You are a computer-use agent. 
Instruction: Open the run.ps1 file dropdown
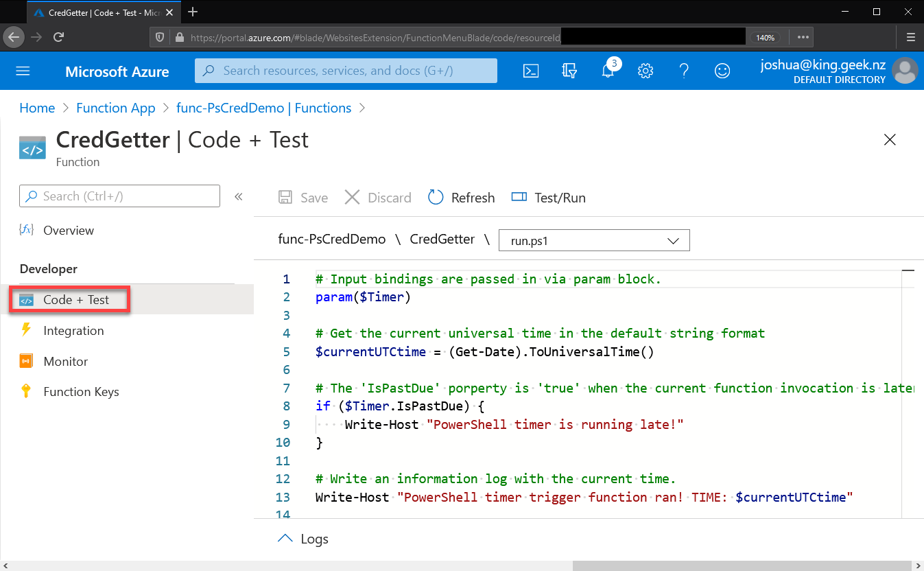pos(594,240)
